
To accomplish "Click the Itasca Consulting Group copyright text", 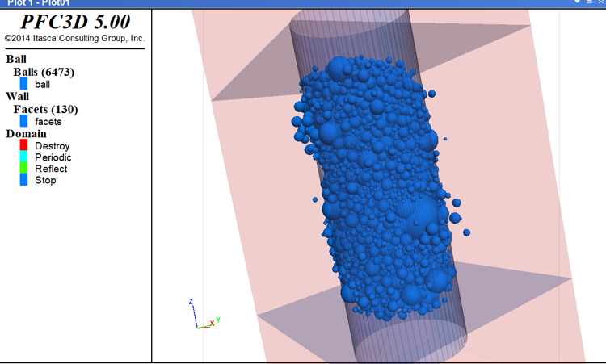I will click(x=75, y=38).
